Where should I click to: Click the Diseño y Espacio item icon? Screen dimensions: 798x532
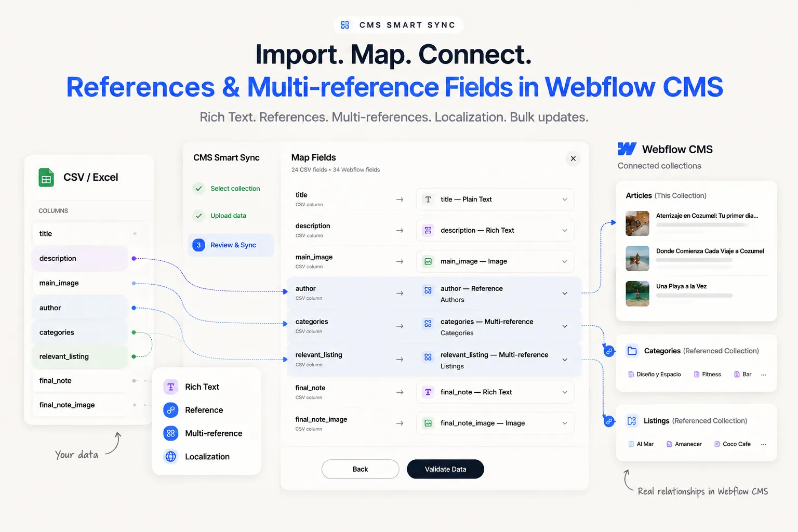click(x=631, y=374)
